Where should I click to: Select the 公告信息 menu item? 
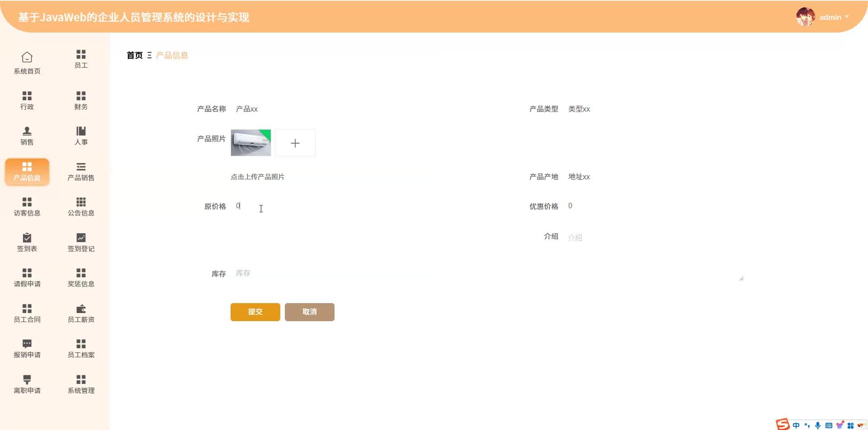click(81, 207)
